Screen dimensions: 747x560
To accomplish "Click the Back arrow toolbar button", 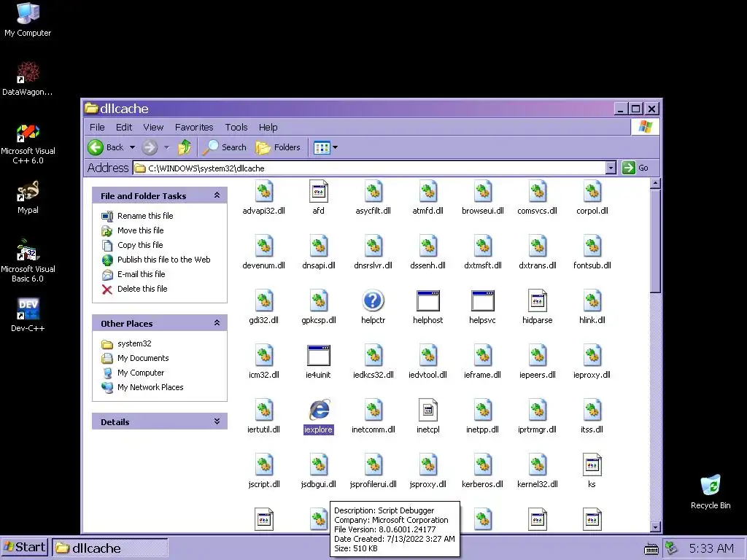I will point(107,147).
